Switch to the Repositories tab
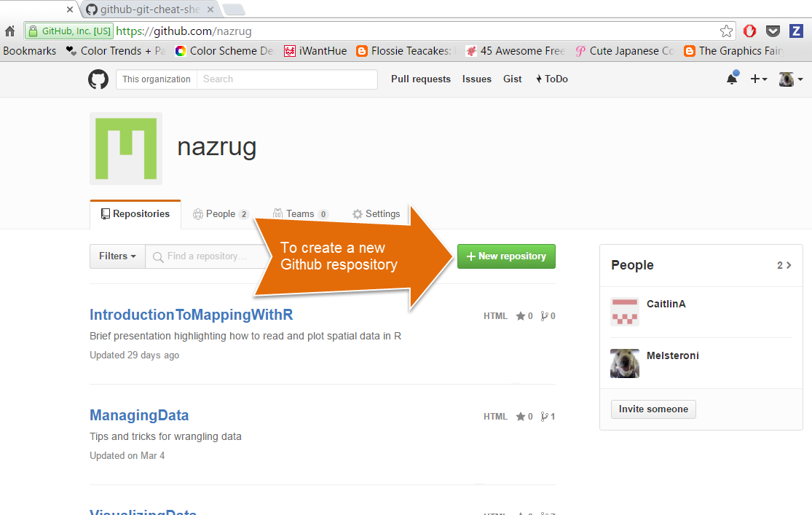Screen dimensions: 812x515 [135, 214]
